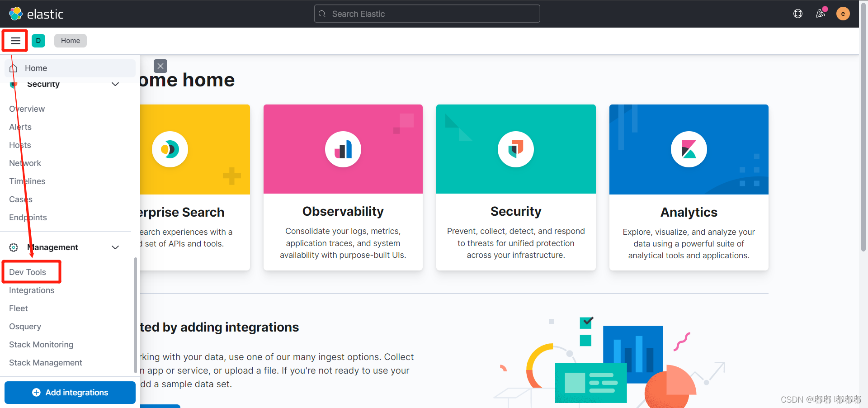Open Timelines page
Viewport: 868px width, 408px height.
(27, 181)
